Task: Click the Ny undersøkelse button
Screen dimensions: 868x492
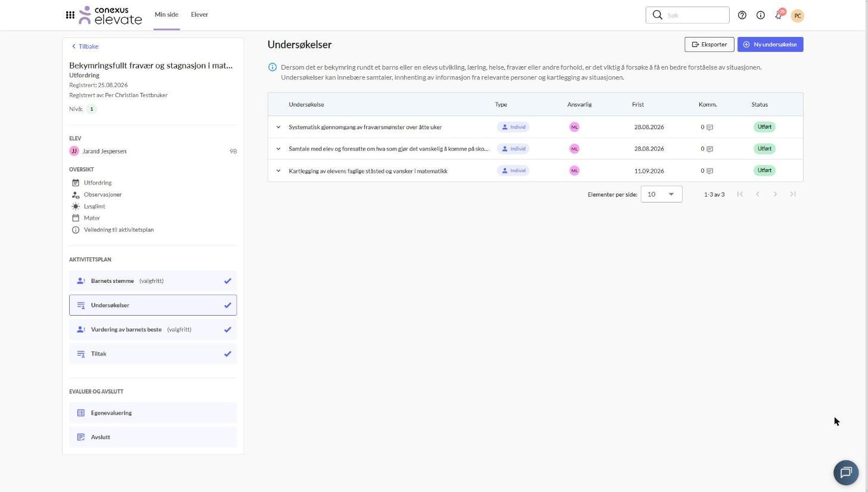Action: (770, 45)
